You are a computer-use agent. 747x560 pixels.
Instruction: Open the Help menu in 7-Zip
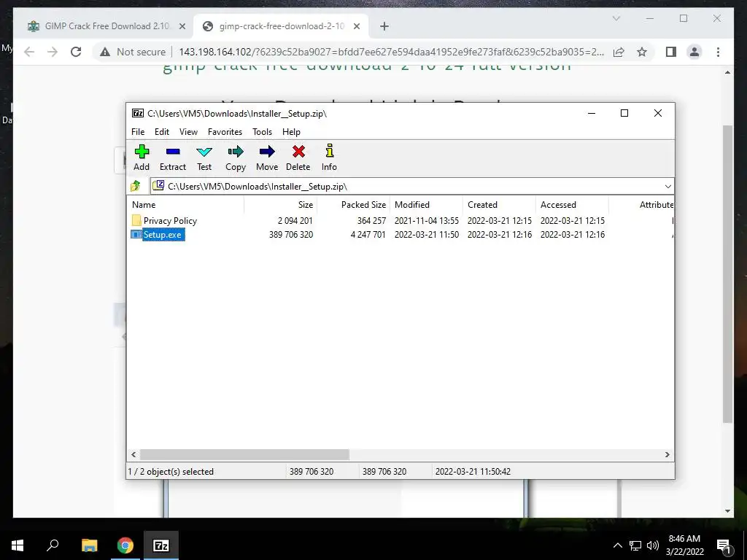[291, 132]
